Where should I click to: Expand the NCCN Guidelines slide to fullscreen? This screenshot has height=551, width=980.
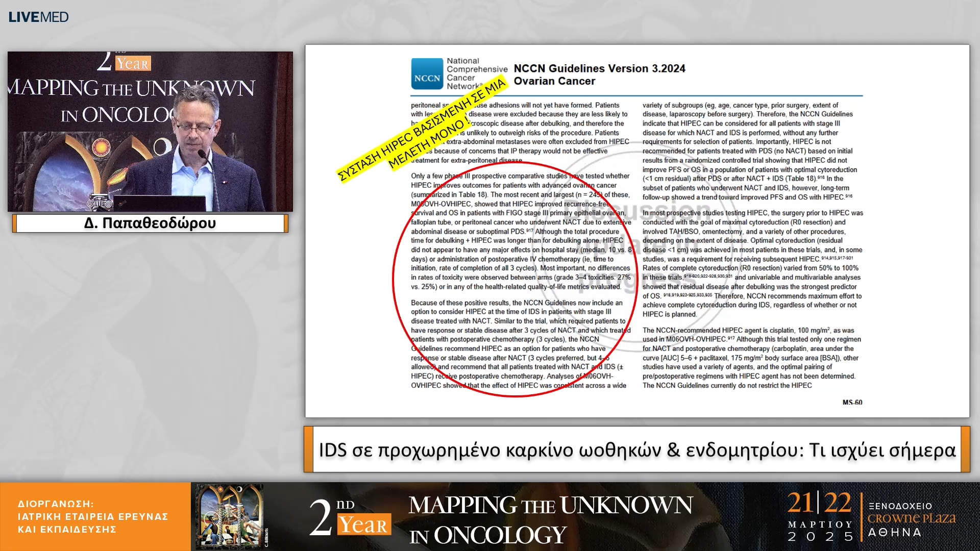tap(638, 230)
